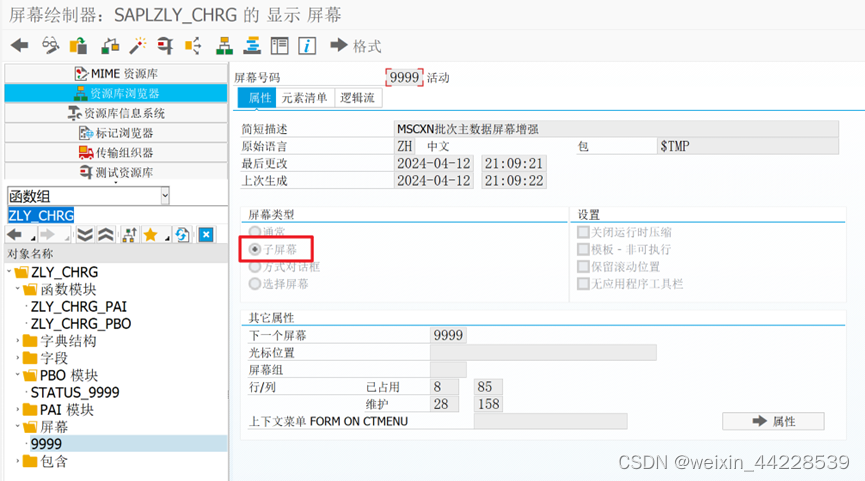This screenshot has height=481, width=865.
Task: Click the Display Object List hierarchy icon
Action: click(x=224, y=45)
